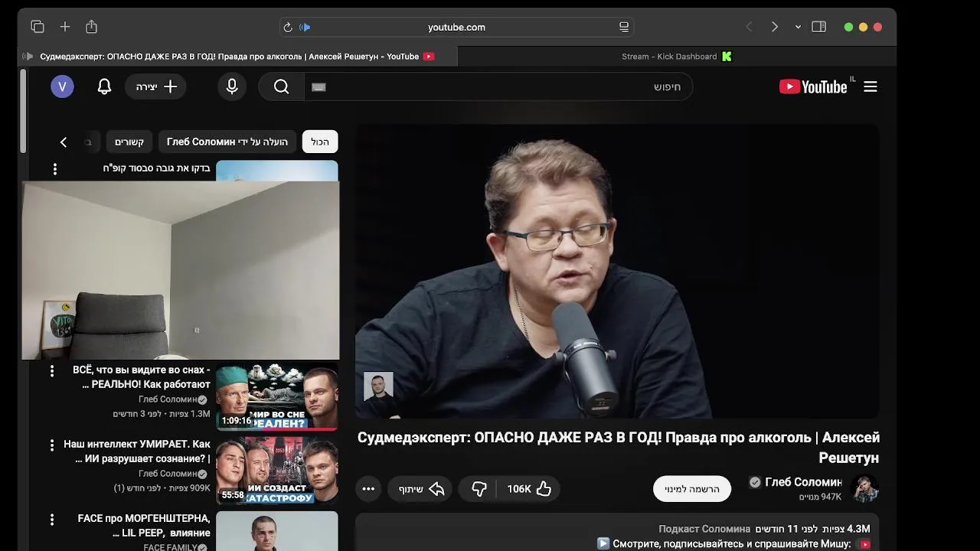
Task: Open options menu for ВСЁ, что вы видите video
Action: click(52, 371)
